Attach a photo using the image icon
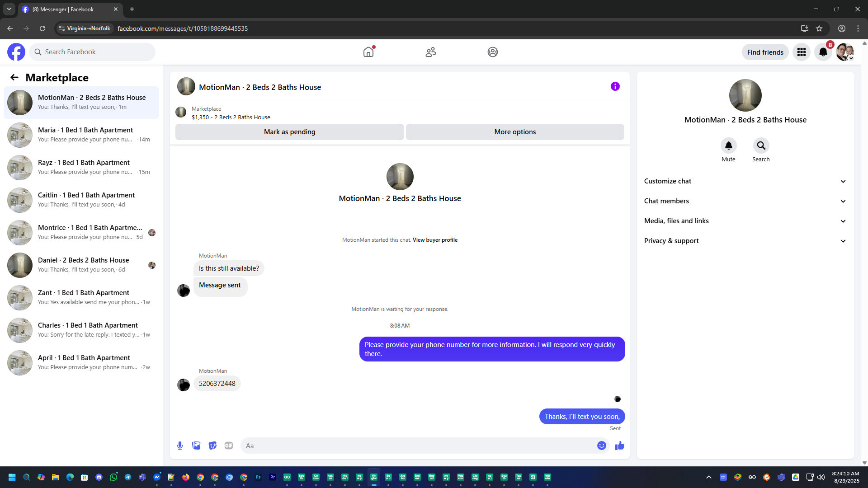868x488 pixels. 196,446
